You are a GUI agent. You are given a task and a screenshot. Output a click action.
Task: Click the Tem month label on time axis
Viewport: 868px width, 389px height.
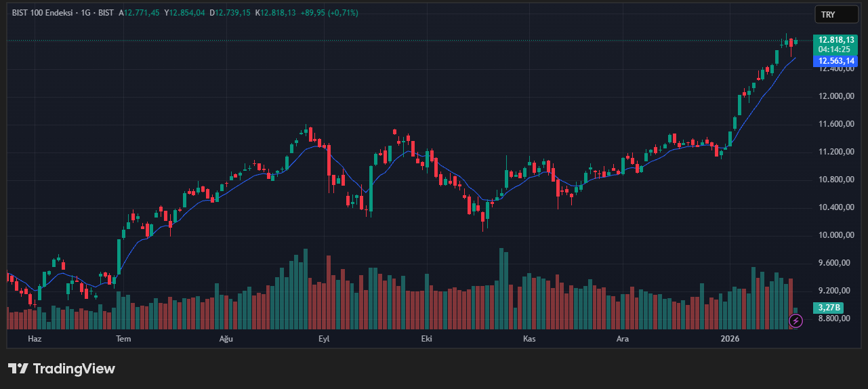tap(123, 338)
